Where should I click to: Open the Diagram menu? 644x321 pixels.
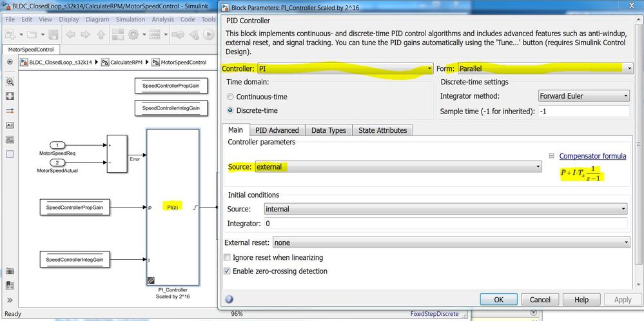tap(98, 19)
